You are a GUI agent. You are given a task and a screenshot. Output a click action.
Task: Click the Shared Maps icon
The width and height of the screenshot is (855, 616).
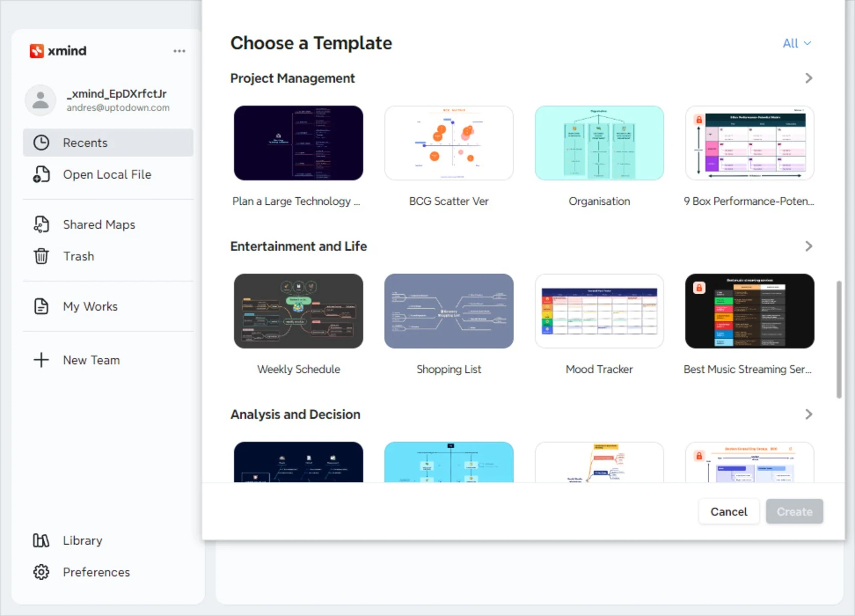point(41,224)
